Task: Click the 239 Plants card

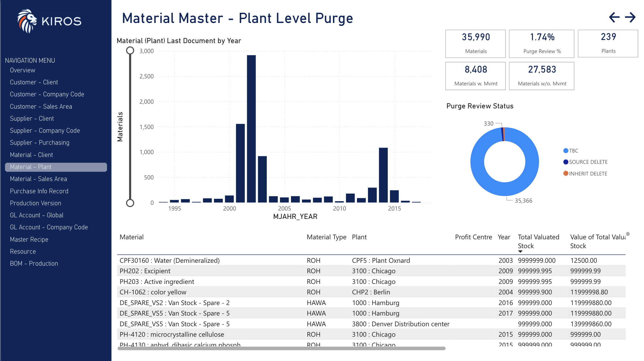Action: (x=608, y=43)
